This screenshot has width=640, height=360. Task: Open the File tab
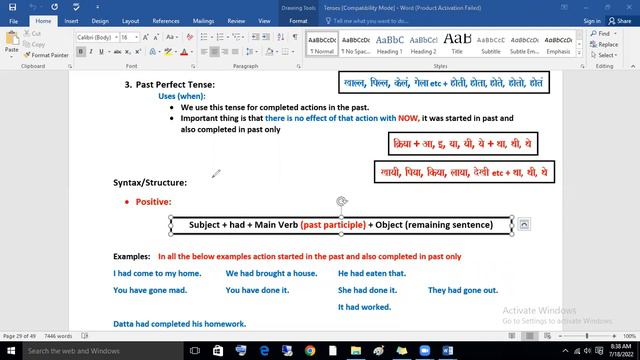pos(13,21)
